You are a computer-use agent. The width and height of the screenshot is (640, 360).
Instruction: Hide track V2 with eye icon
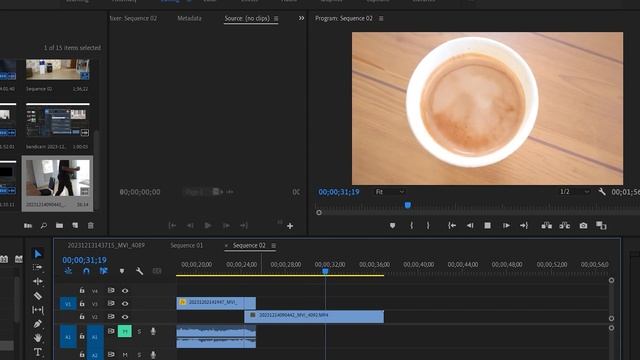(x=125, y=317)
